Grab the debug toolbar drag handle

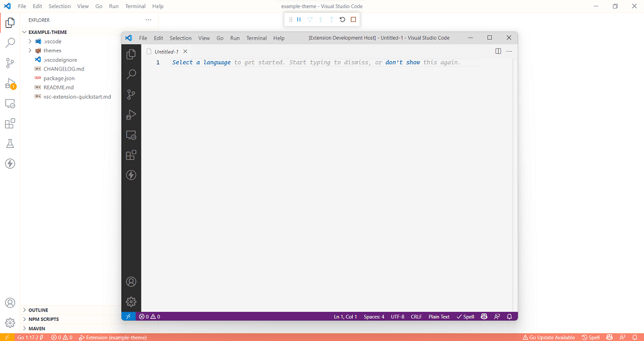(291, 20)
